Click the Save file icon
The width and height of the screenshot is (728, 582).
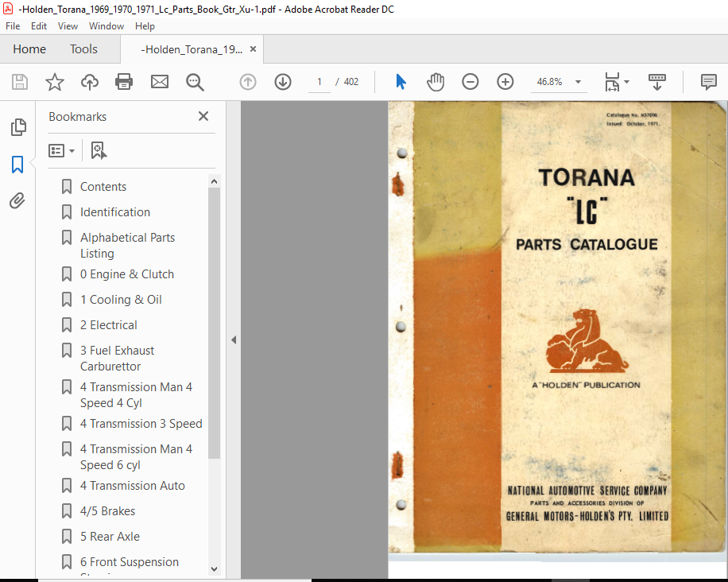tap(20, 82)
